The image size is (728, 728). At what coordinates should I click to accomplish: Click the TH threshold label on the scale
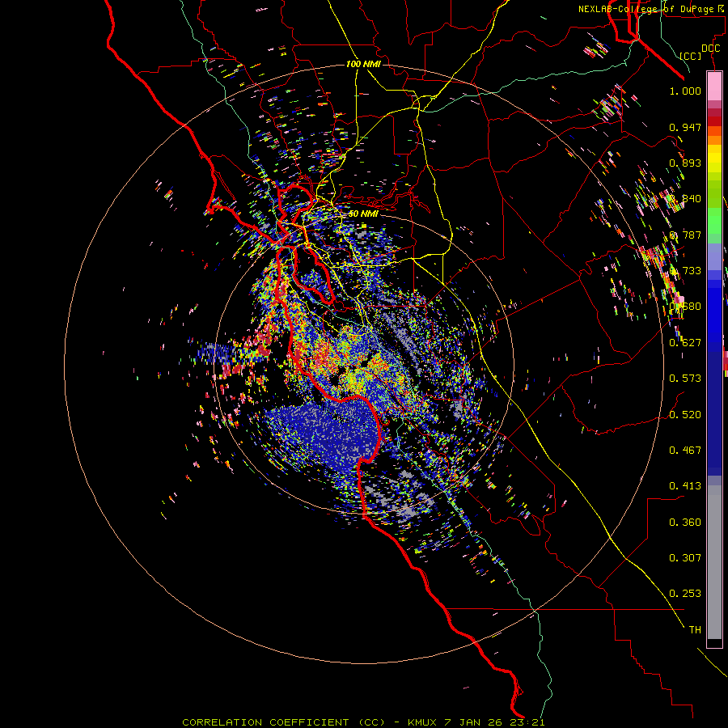coord(695,630)
